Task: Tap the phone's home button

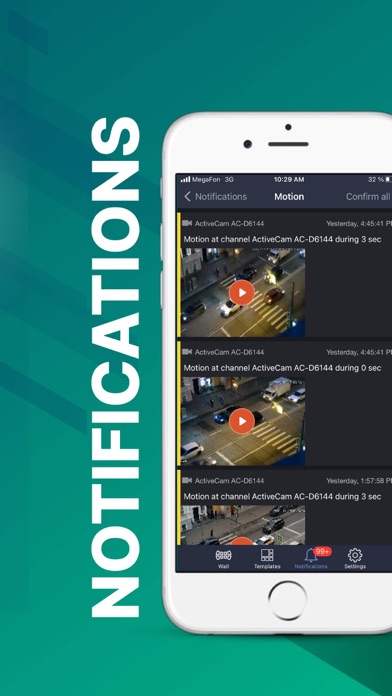Action: pos(288,601)
